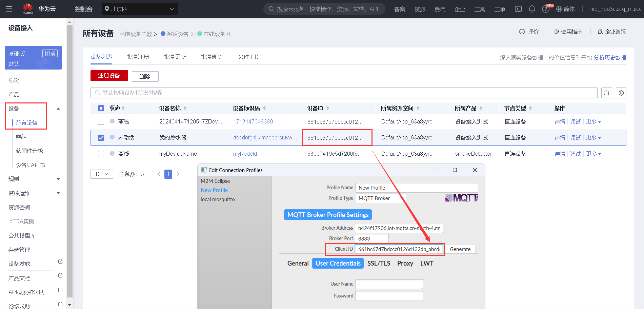The image size is (644, 309).
Task: Click the device search field
Action: click(344, 93)
